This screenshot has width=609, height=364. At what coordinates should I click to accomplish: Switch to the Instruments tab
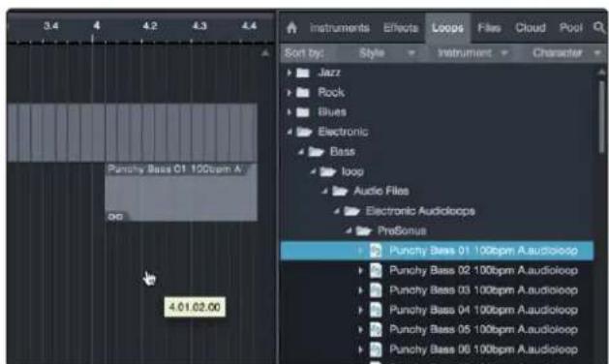(340, 28)
